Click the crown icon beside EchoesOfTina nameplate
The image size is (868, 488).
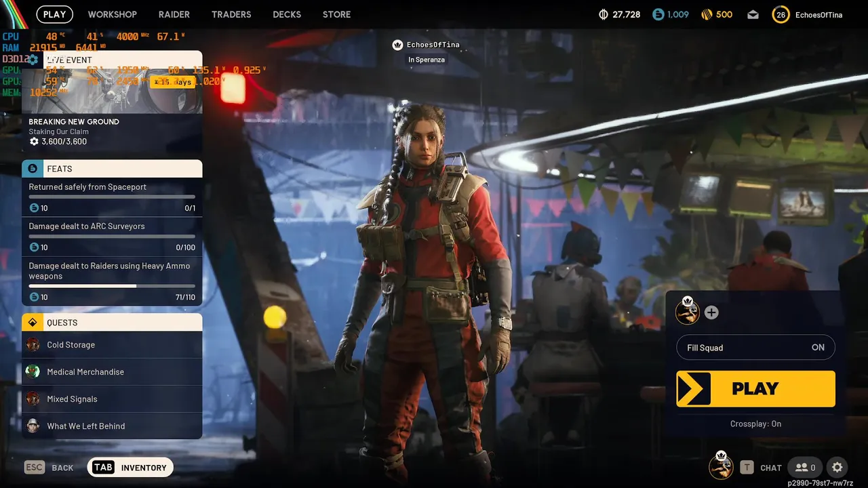[x=397, y=45]
